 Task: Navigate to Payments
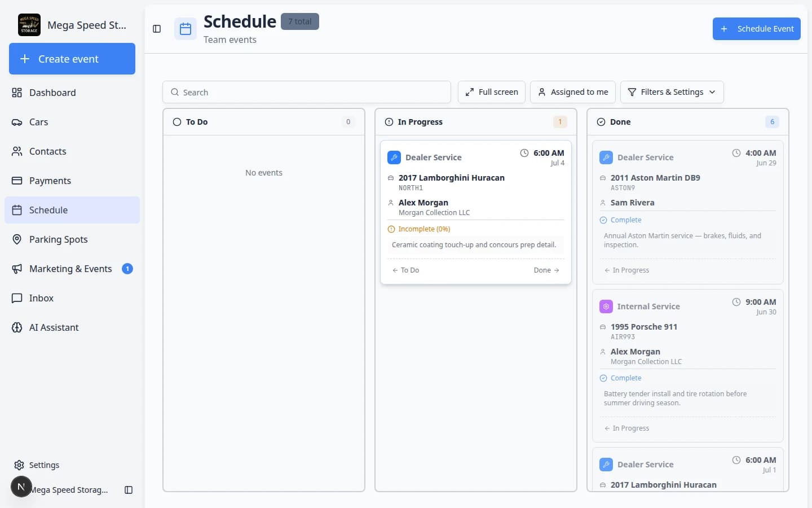pyautogui.click(x=72, y=181)
